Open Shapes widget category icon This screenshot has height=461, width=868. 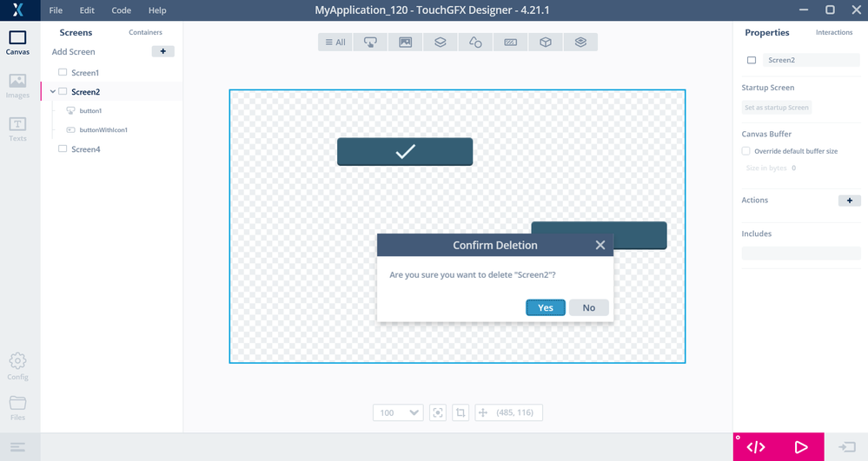click(x=475, y=42)
